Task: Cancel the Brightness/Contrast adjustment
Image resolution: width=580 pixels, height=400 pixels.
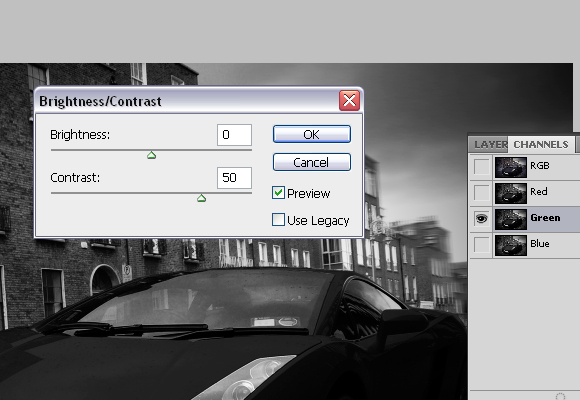Action: click(x=311, y=162)
